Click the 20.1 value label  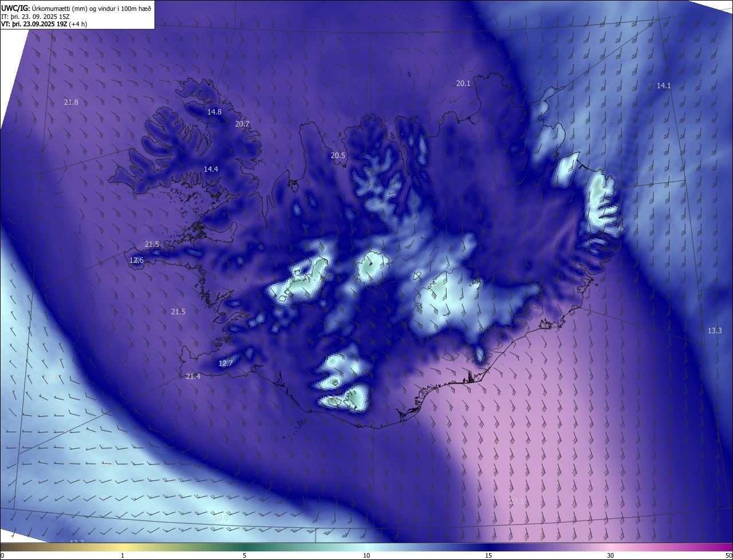pyautogui.click(x=463, y=83)
